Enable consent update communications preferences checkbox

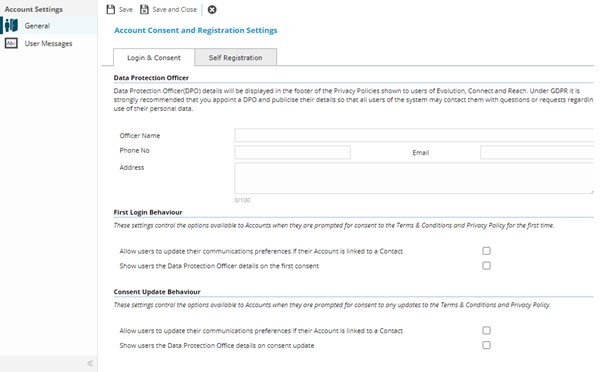tap(486, 330)
